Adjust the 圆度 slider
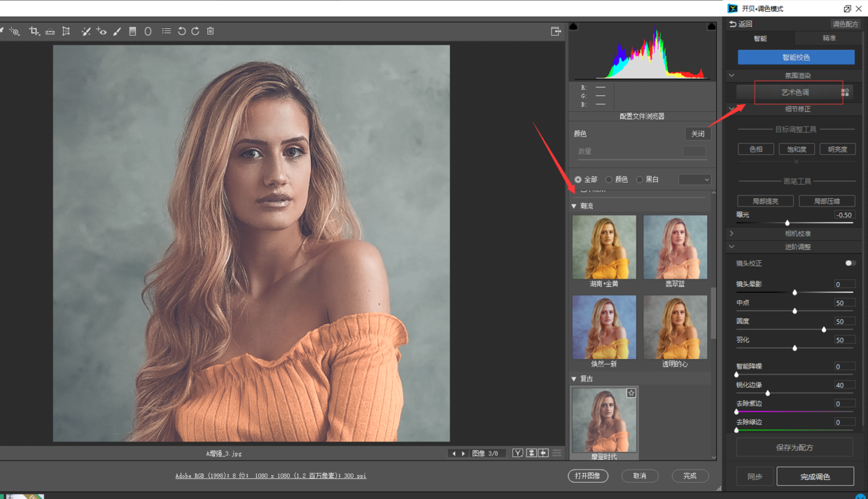 click(824, 329)
